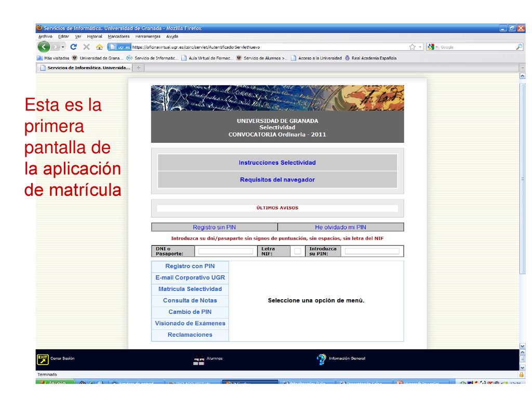Image resolution: width=532 pixels, height=399 pixels.
Task: Open the Aula Virtual de Formac... bookmark
Action: tap(207, 58)
